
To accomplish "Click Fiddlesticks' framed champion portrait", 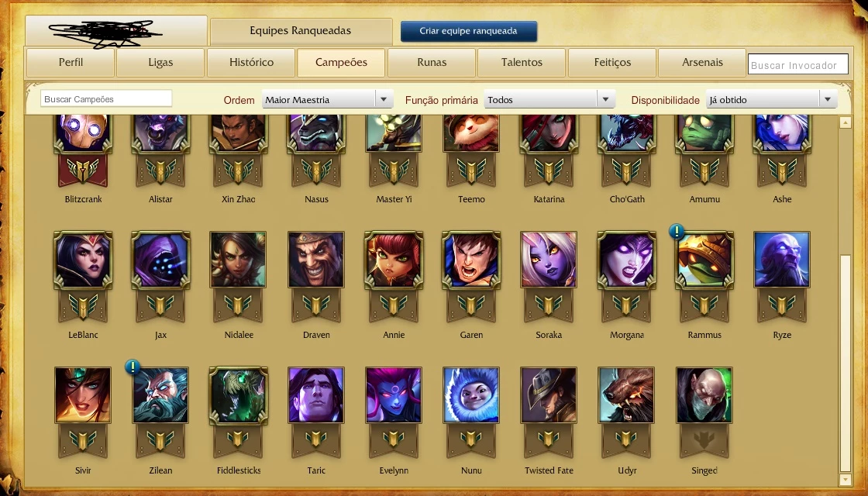I will point(239,395).
